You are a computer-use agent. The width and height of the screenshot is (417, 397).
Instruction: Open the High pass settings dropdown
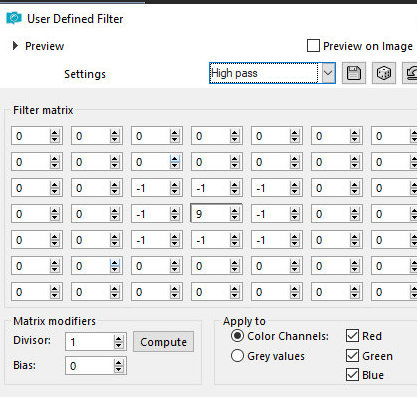click(328, 73)
